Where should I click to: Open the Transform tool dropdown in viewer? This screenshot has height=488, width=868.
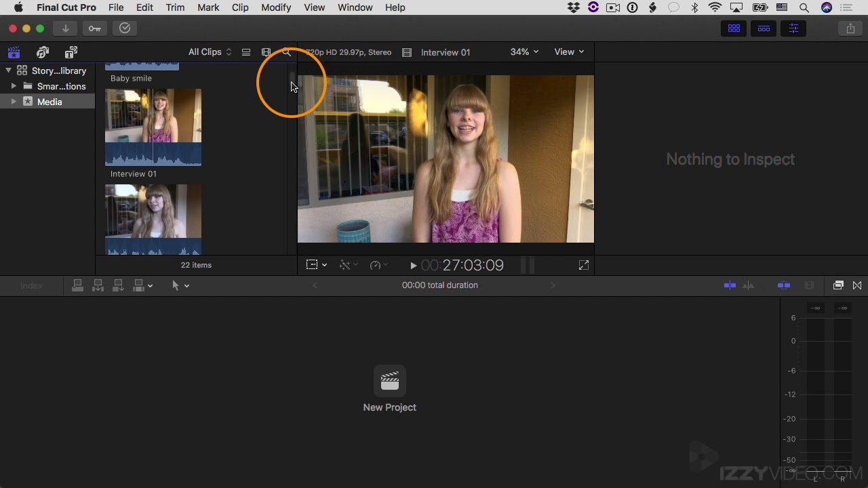(317, 265)
